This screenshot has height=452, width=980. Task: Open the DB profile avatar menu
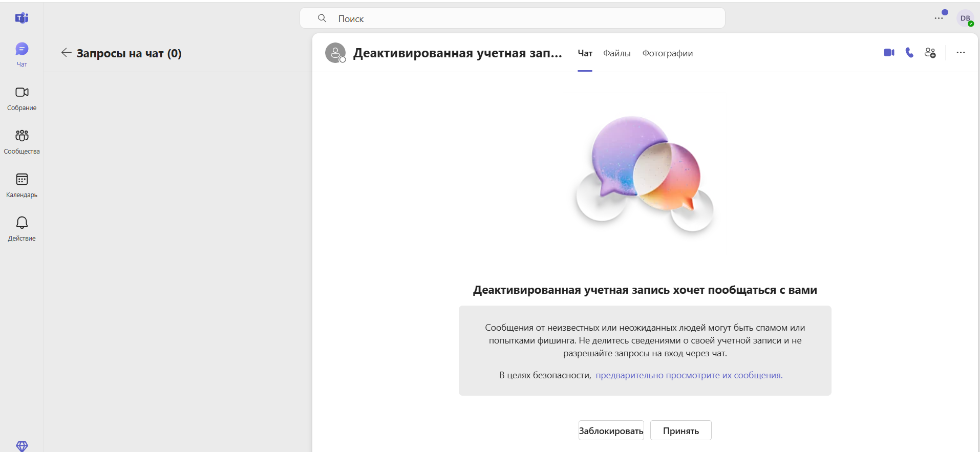coord(966,18)
